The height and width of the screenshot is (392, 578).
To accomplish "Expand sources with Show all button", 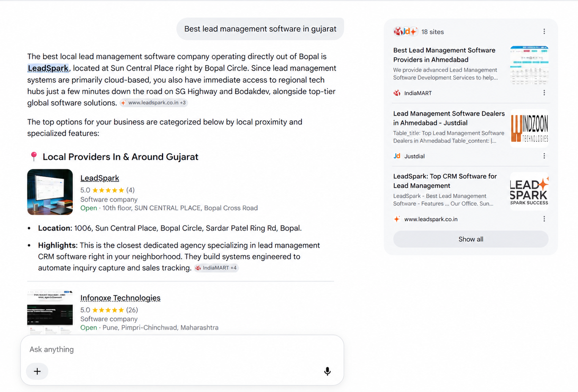I will [471, 239].
